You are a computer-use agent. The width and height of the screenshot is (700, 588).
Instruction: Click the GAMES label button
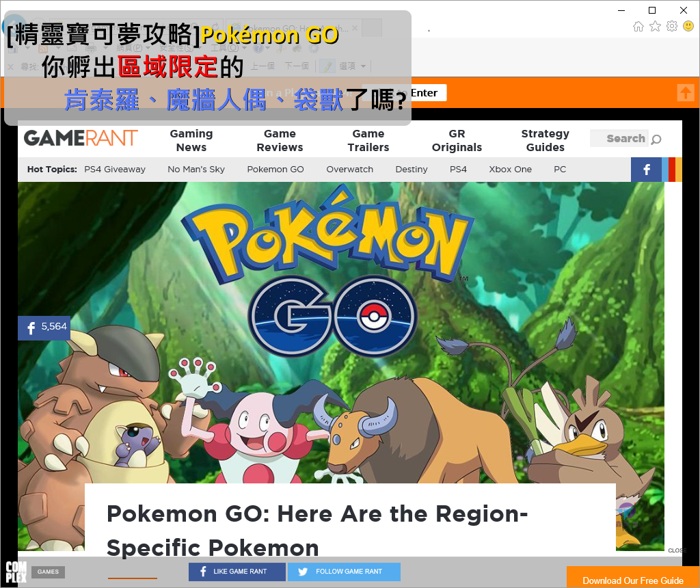coord(49,572)
